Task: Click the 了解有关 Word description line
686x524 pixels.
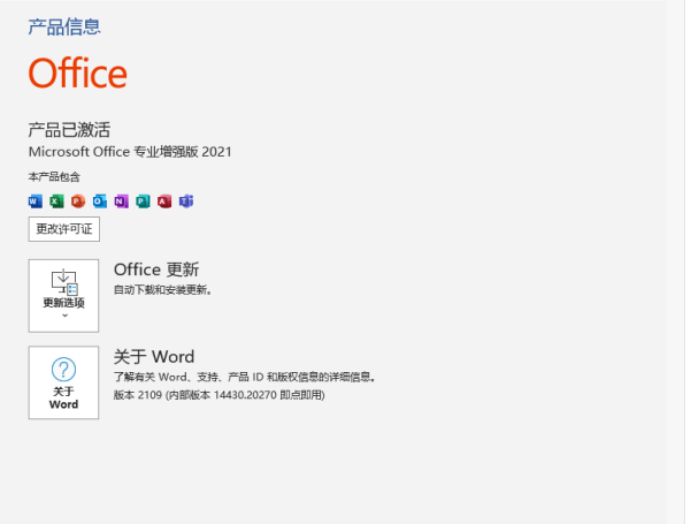Action: click(x=245, y=377)
